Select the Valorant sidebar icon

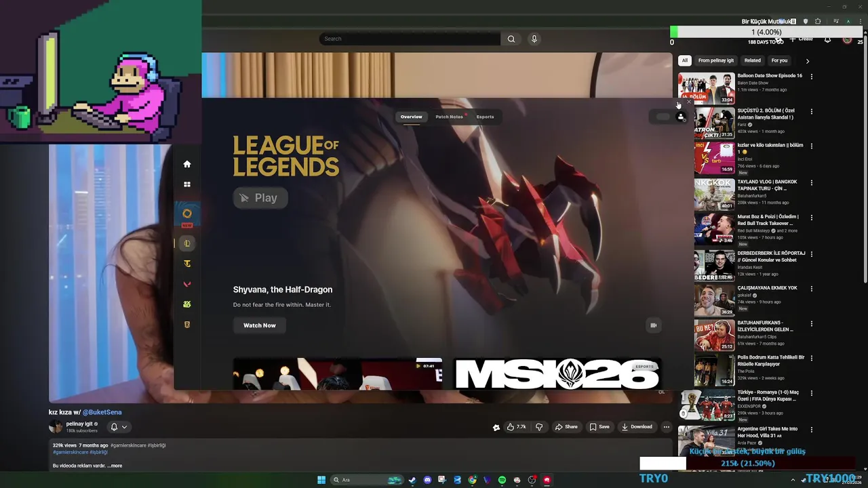187,284
